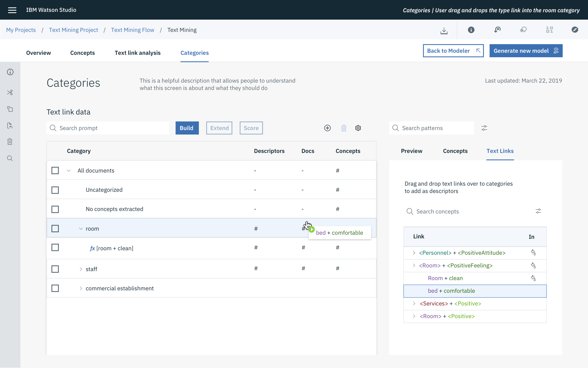Click Back to Modeler button
This screenshot has width=588, height=368.
click(453, 51)
